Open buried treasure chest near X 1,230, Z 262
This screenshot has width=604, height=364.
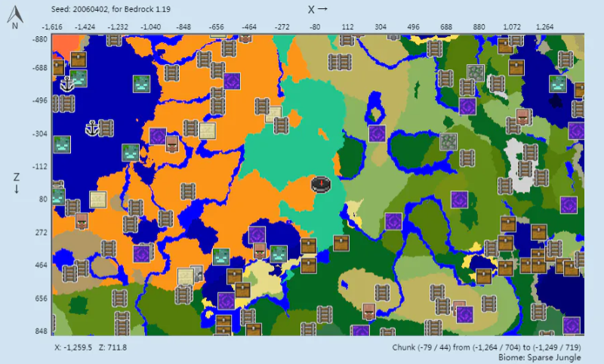click(x=538, y=232)
